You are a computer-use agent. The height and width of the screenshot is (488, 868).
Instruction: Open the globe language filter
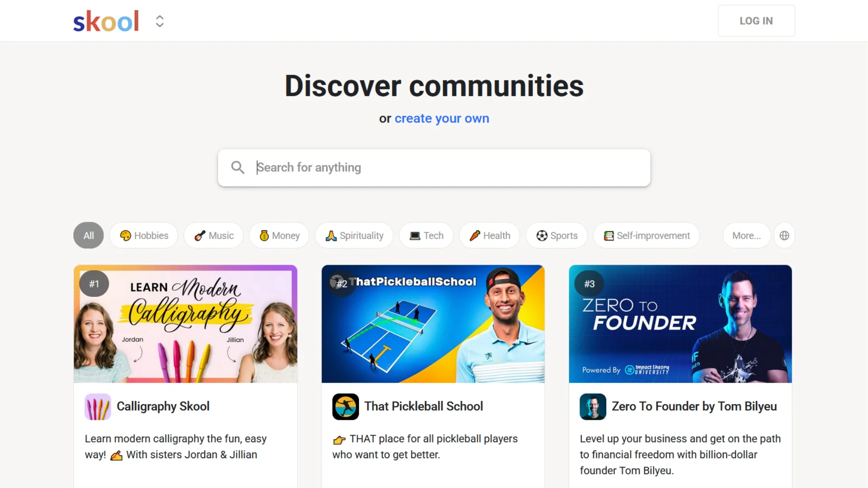(x=784, y=235)
